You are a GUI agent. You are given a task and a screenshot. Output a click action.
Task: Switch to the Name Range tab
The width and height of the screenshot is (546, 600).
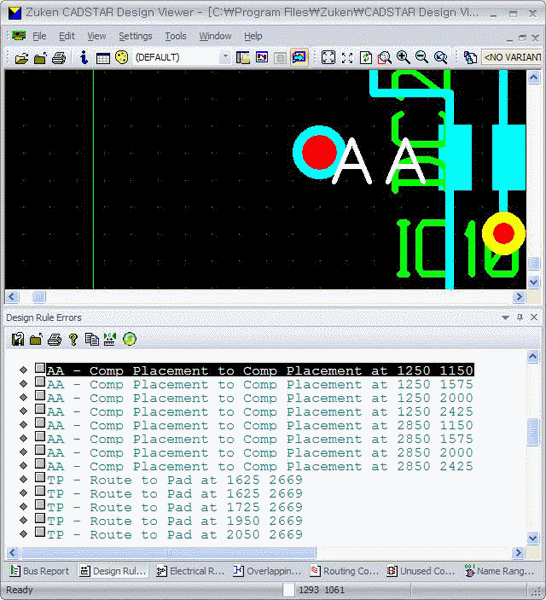coord(499,571)
